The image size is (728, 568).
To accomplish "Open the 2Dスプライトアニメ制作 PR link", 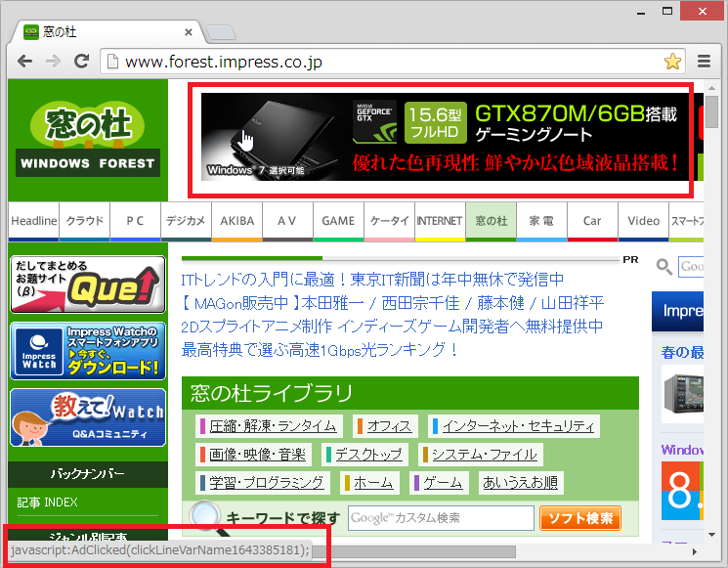I will [392, 327].
